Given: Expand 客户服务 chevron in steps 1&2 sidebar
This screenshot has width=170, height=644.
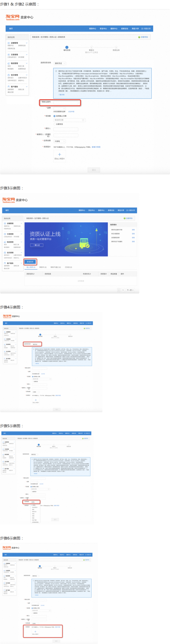Looking at the screenshot, I should (27, 86).
